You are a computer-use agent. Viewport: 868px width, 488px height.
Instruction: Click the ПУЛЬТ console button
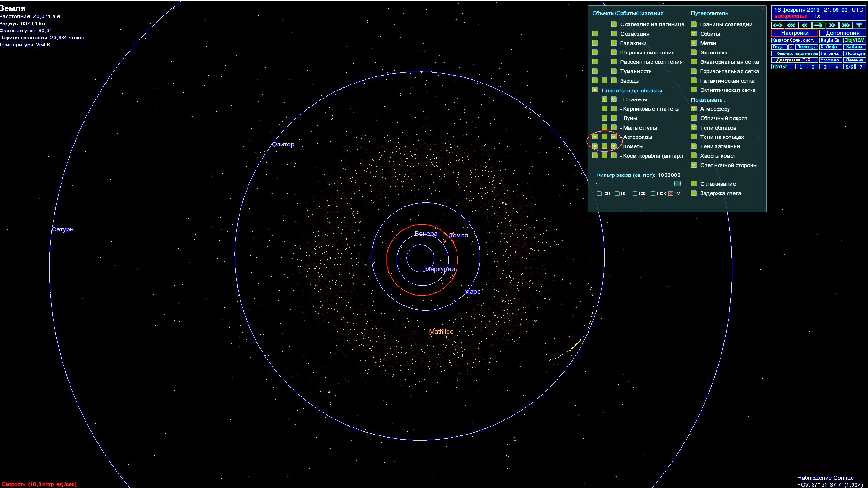point(783,67)
